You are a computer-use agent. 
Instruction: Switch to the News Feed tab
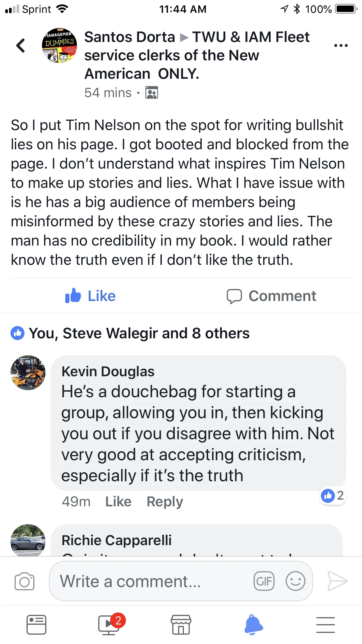pyautogui.click(x=36, y=625)
